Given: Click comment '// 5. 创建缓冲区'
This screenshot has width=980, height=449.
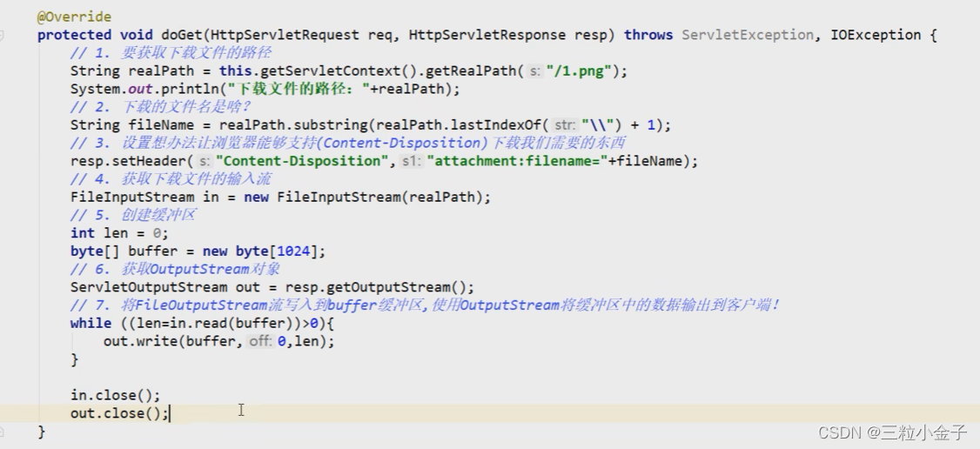Looking at the screenshot, I should pos(133,215).
